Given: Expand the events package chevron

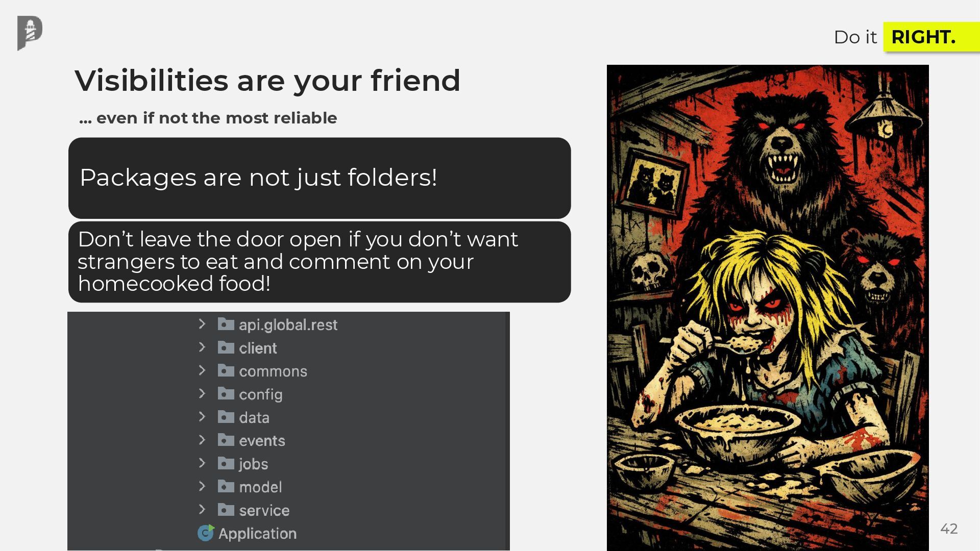Looking at the screenshot, I should [202, 440].
